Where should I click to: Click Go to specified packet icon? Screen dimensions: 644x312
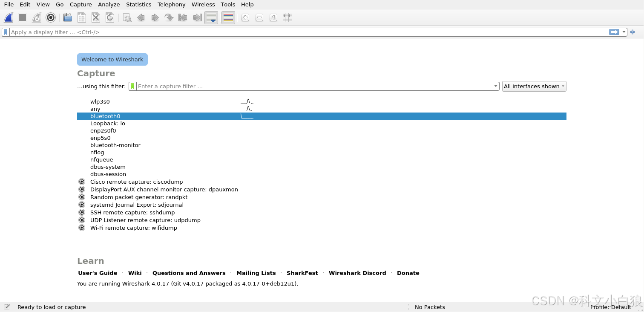pos(169,17)
